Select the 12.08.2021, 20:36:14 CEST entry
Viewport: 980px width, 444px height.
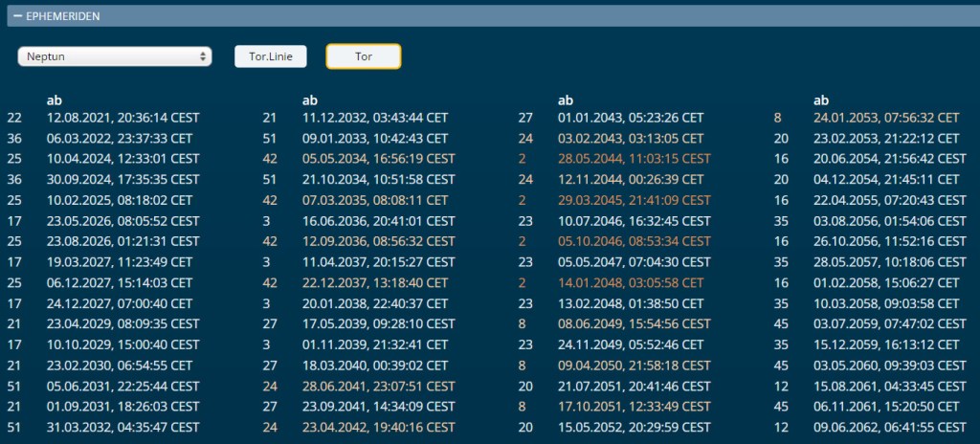click(x=122, y=118)
